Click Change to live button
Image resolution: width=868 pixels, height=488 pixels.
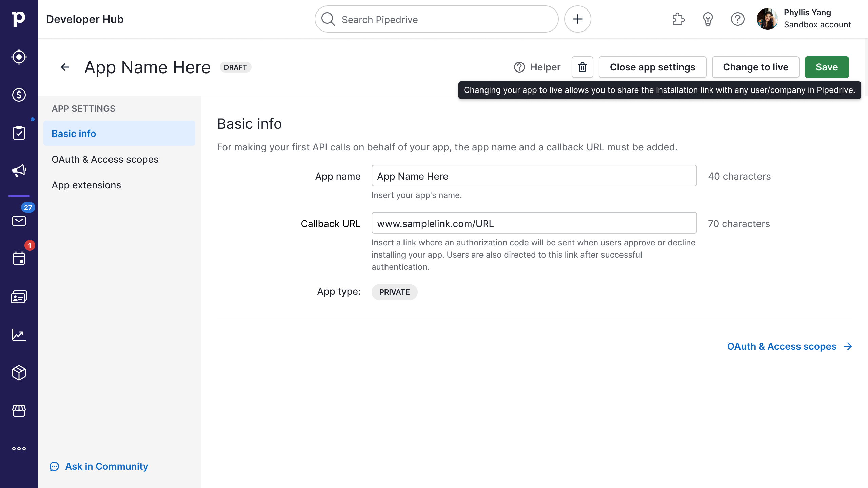755,67
